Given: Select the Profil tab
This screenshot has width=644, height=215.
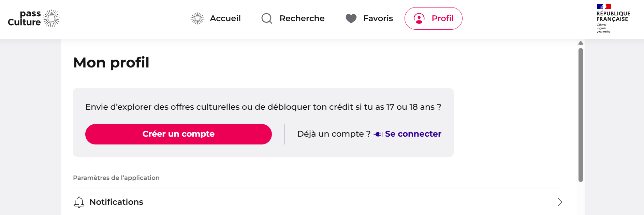Looking at the screenshot, I should tap(433, 18).
